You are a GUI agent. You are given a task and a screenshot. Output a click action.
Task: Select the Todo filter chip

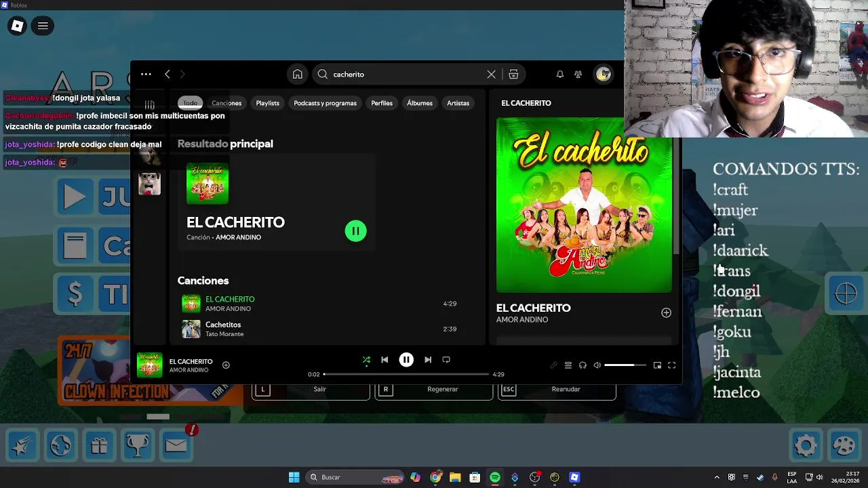pyautogui.click(x=191, y=103)
